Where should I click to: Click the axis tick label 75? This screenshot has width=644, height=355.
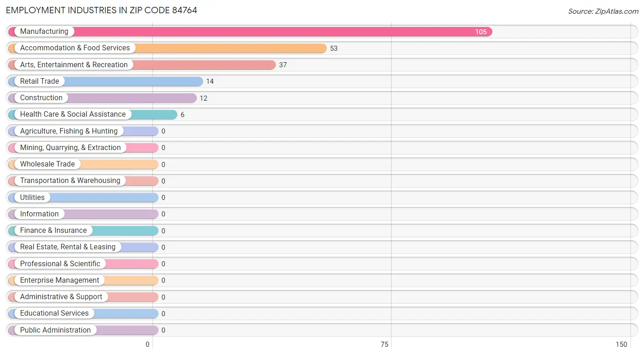384,344
